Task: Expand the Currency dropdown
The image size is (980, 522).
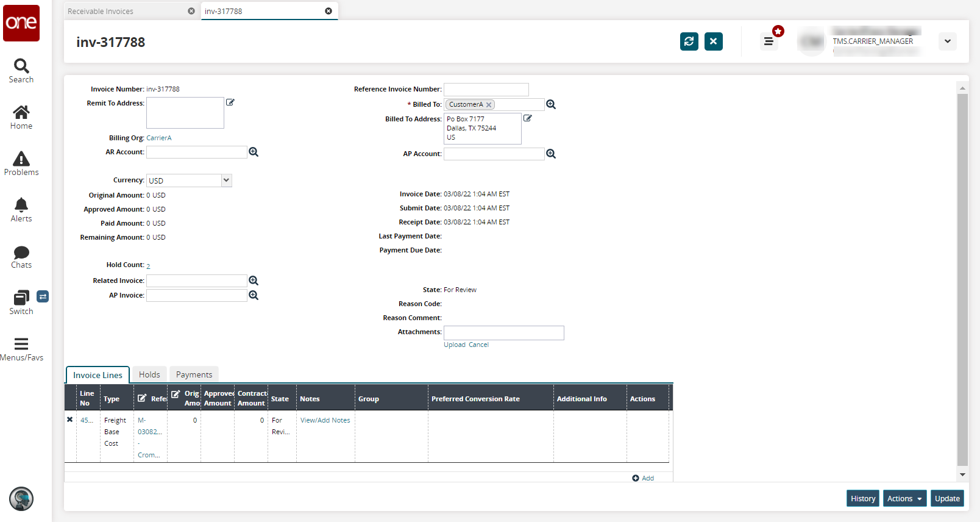Action: (x=226, y=181)
